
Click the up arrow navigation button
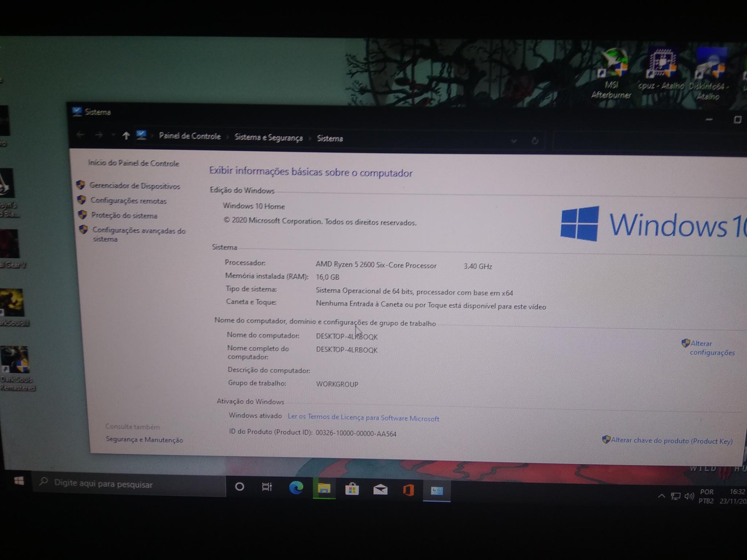[126, 136]
